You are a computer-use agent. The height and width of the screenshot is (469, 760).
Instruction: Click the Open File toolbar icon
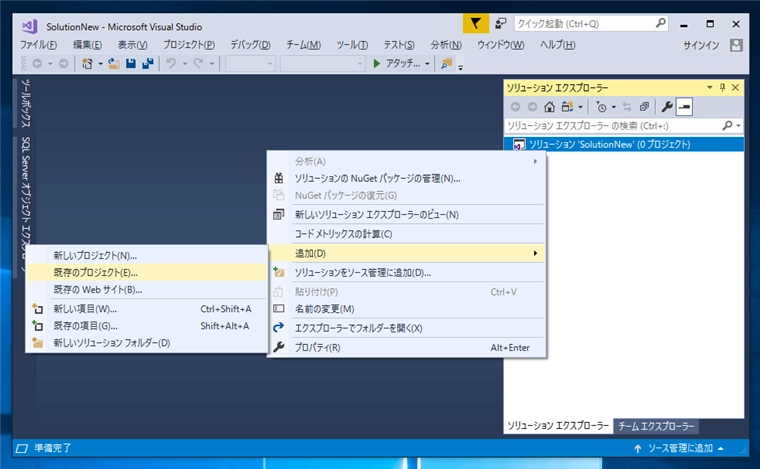click(x=114, y=63)
